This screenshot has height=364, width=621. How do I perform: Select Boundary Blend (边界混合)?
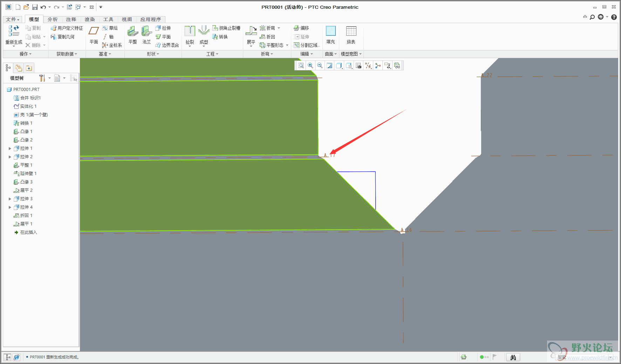click(x=167, y=45)
